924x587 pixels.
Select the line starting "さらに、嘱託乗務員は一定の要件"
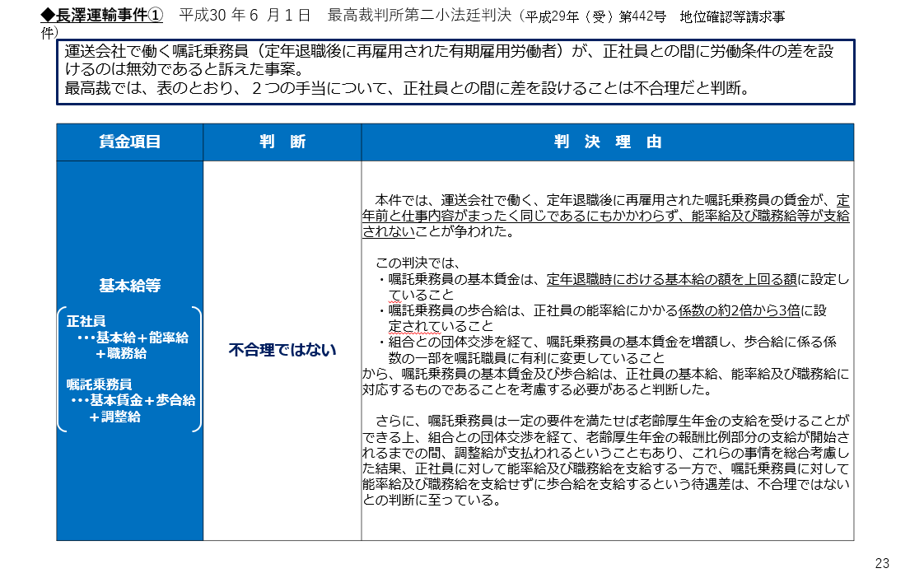(612, 421)
